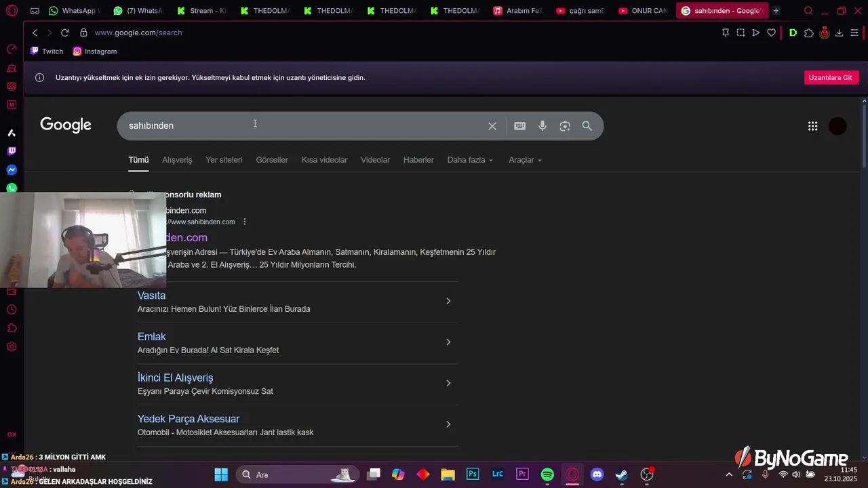Open Twitch in the sidebar
This screenshot has width=868, height=488.
click(12, 151)
